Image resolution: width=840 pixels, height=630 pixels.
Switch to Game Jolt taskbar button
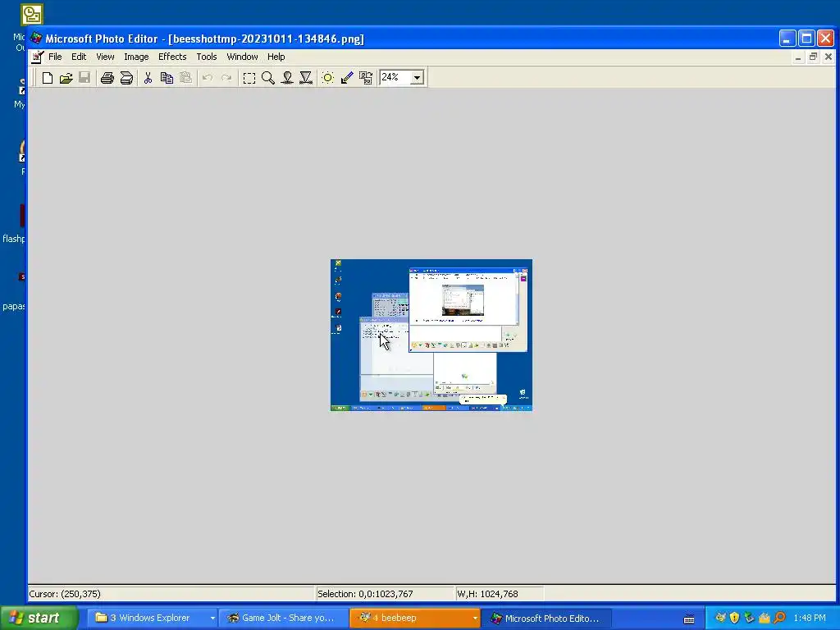pyautogui.click(x=285, y=618)
